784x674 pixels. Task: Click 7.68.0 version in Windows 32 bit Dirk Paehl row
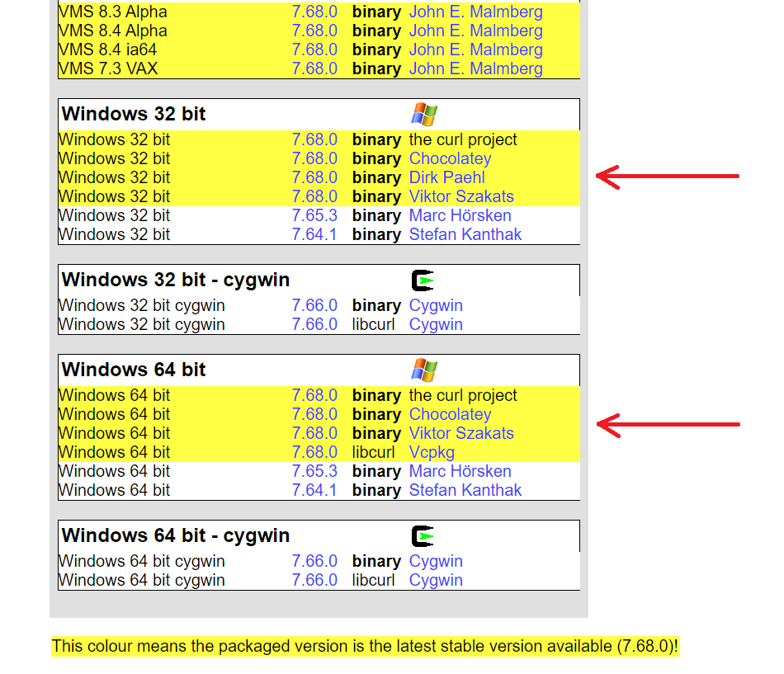pos(314,177)
